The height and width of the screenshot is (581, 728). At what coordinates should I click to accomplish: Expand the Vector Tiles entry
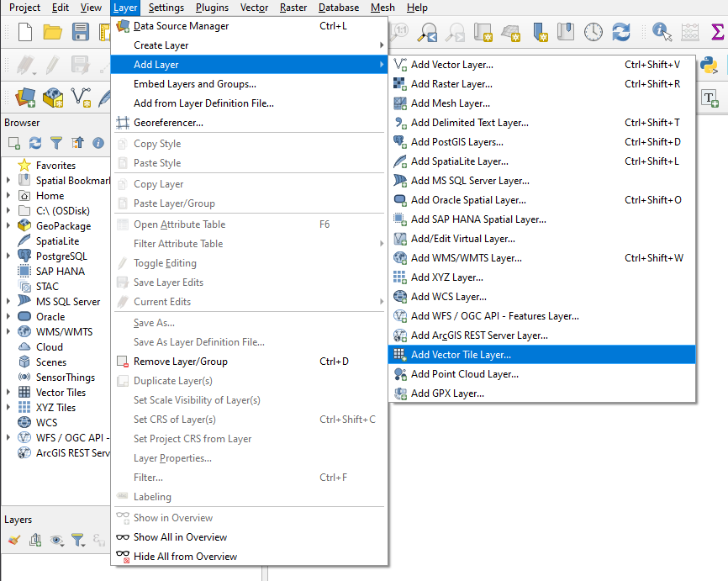click(7, 392)
